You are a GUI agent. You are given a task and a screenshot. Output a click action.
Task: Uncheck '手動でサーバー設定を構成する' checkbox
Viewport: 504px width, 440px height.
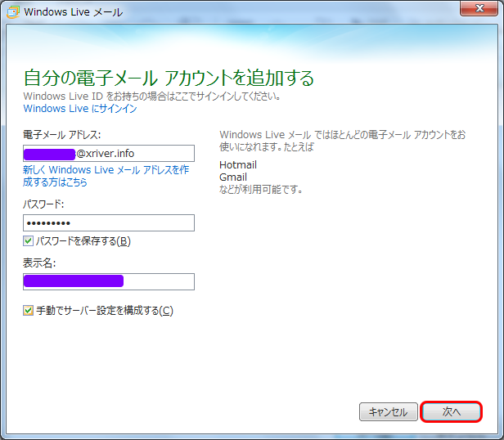29,311
